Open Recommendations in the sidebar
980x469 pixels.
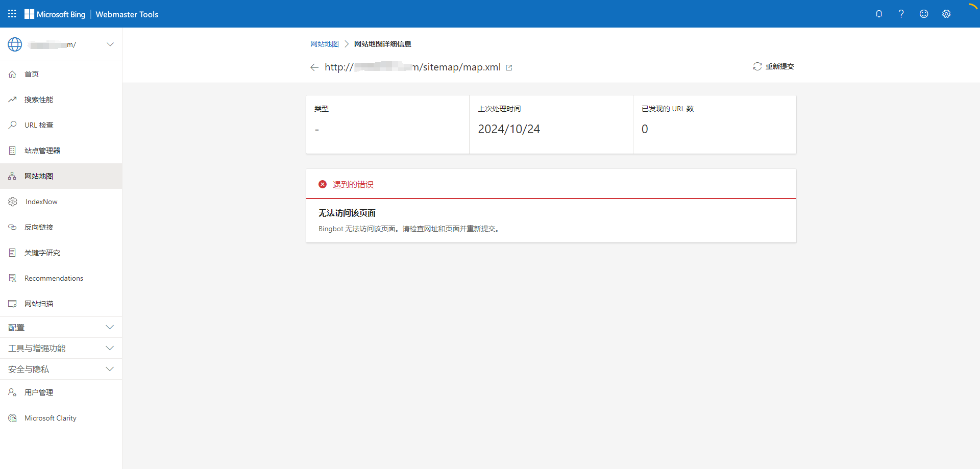(61, 278)
